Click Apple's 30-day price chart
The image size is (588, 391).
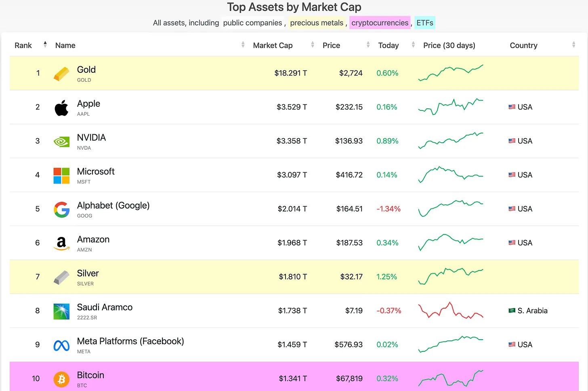pyautogui.click(x=451, y=107)
